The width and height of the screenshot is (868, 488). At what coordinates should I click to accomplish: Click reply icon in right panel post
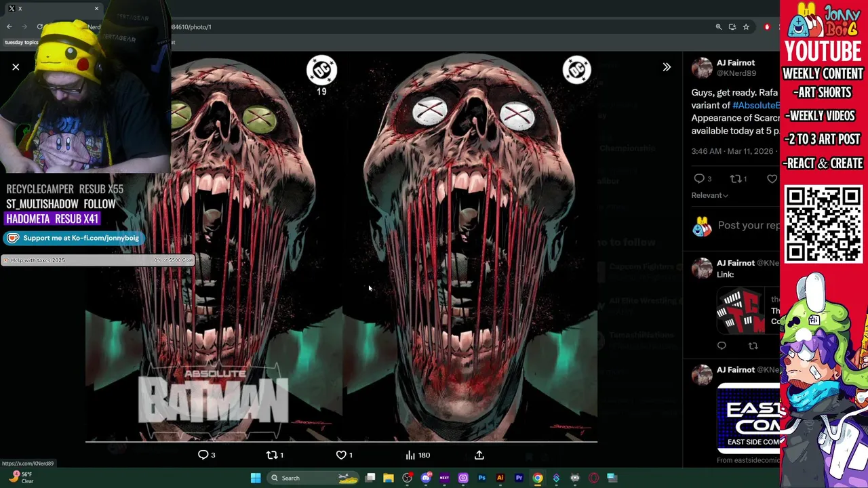click(x=699, y=179)
